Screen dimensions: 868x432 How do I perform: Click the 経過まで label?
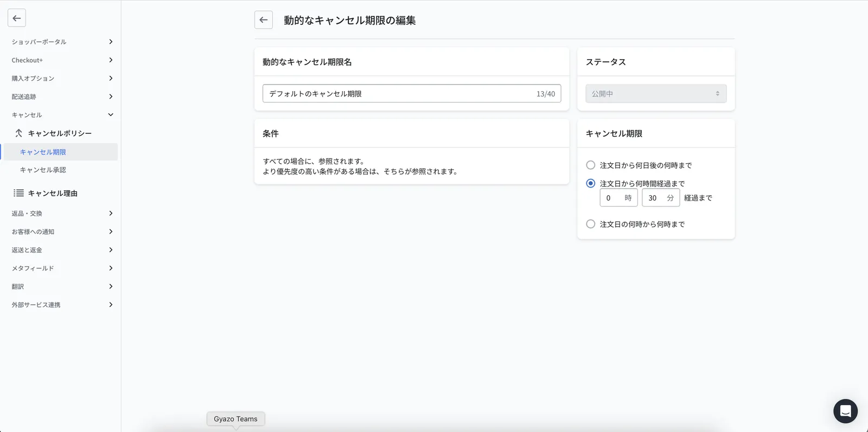point(698,198)
